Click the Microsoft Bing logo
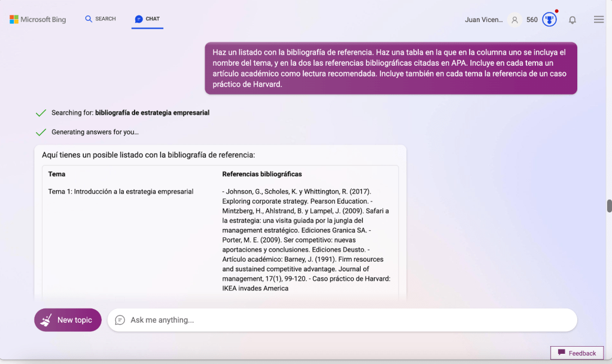612x364 pixels. [x=38, y=20]
